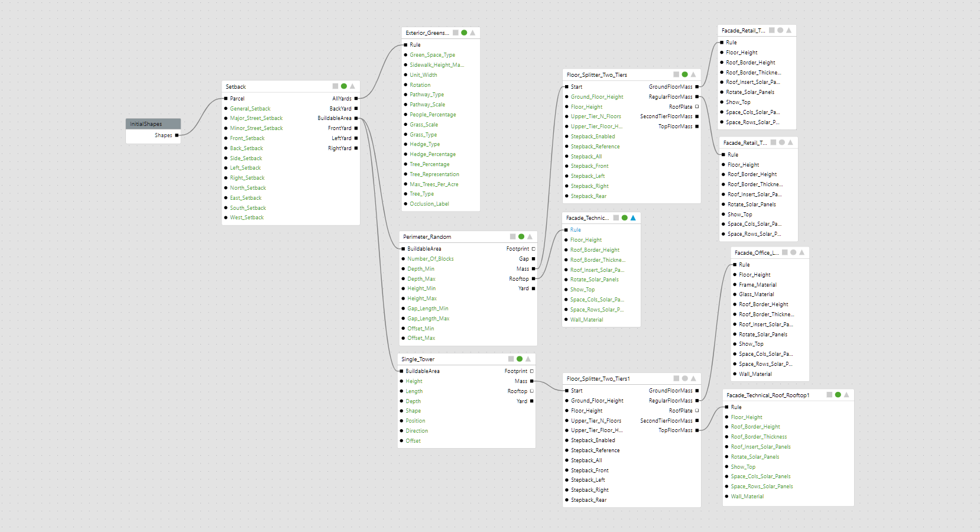
Task: Click the Glass_Material parameter in Facade_Office_L...
Action: point(757,294)
